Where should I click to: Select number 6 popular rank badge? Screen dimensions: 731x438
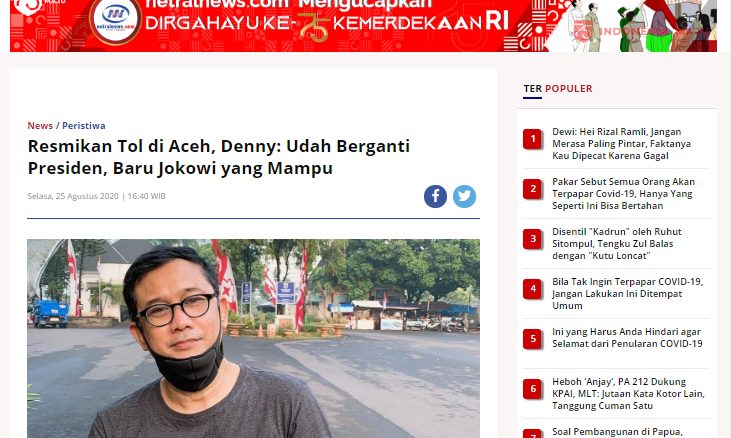point(533,389)
